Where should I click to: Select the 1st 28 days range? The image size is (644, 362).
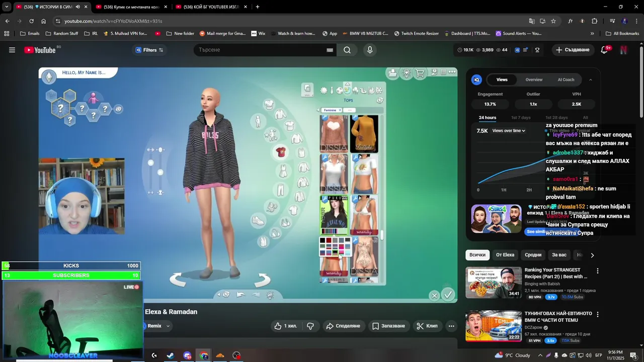[x=556, y=118]
